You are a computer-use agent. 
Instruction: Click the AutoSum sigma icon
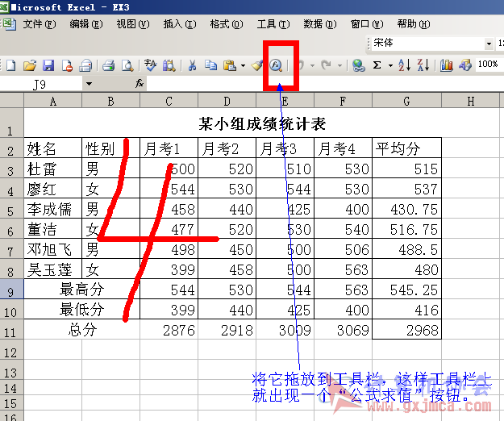(x=377, y=65)
